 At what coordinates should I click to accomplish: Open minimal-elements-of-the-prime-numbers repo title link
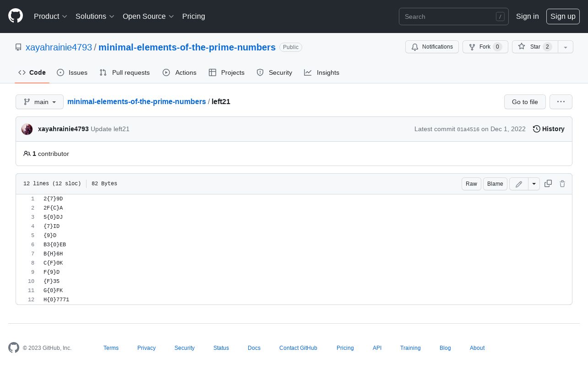(187, 47)
